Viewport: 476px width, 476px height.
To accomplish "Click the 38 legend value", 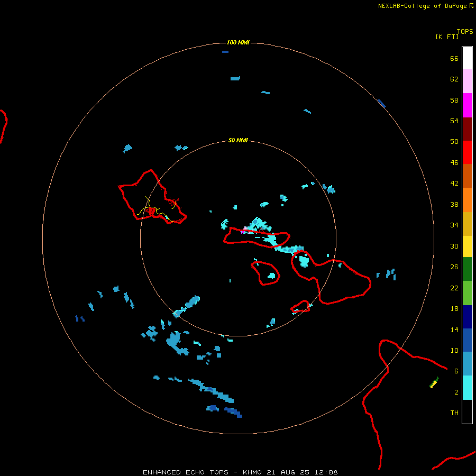I will click(454, 205).
